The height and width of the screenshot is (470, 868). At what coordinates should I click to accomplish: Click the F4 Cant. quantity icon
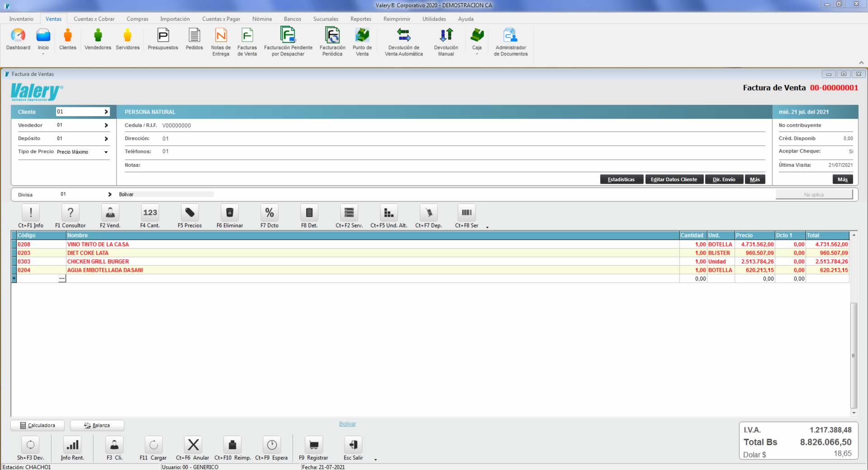click(150, 213)
